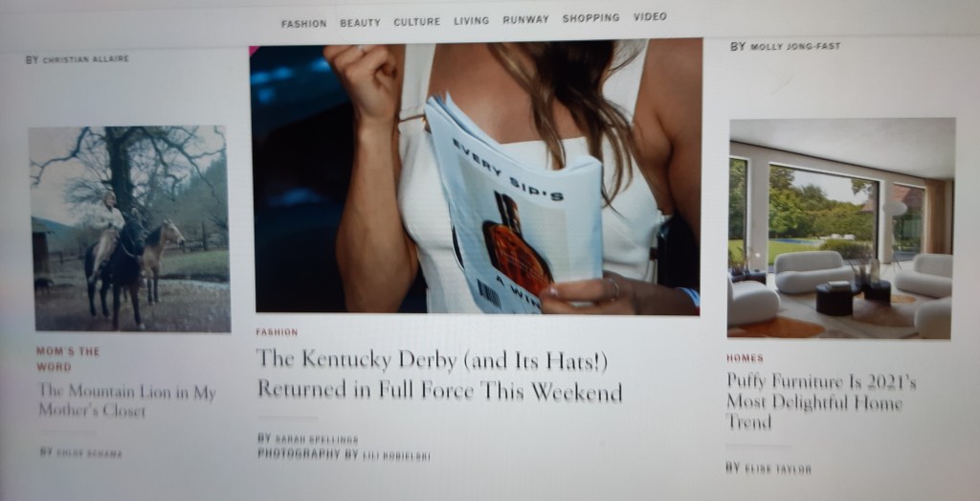
Task: Click the woman holding program photo
Action: coord(475,176)
